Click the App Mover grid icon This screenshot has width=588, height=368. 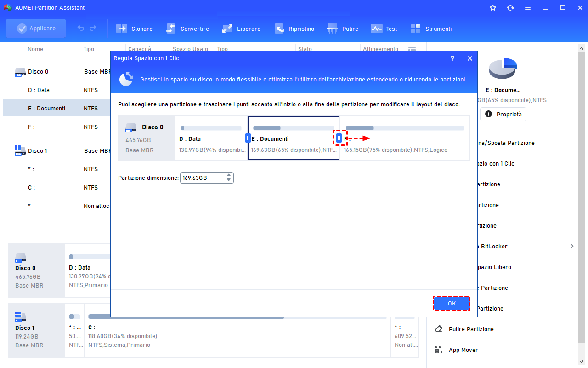coord(438,350)
